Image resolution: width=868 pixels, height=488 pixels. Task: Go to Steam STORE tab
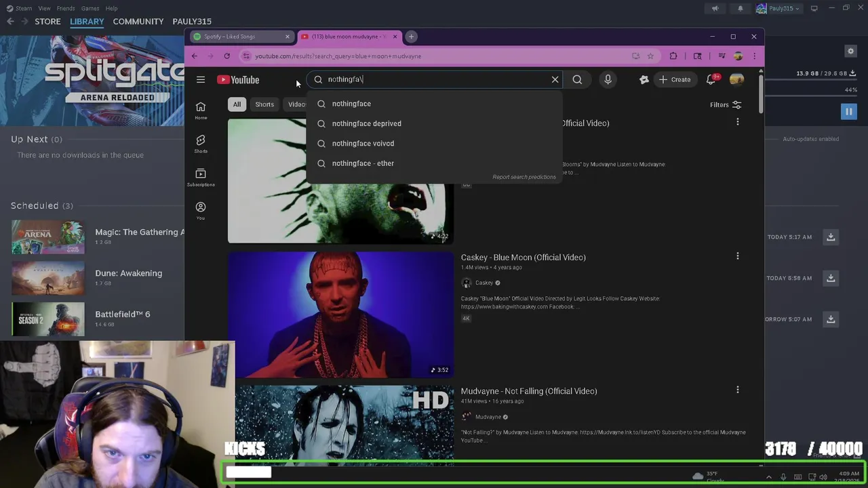47,21
